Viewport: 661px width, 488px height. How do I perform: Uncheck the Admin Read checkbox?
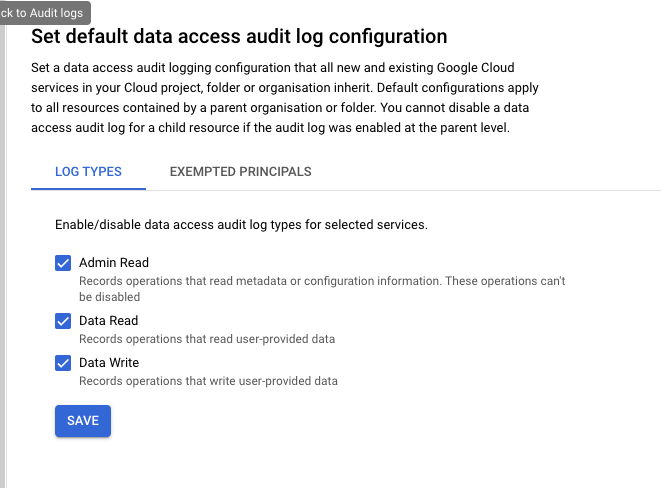(63, 263)
